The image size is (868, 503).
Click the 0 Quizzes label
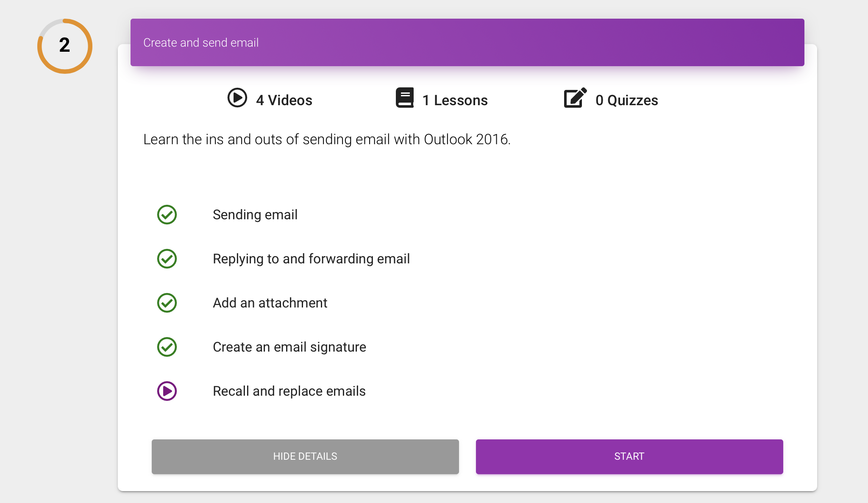[626, 100]
